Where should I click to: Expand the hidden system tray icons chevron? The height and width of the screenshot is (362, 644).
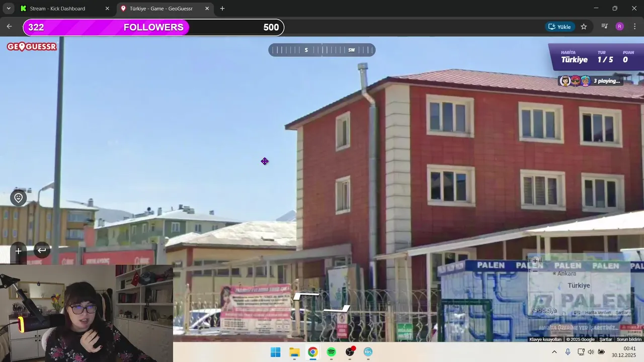tap(554, 352)
